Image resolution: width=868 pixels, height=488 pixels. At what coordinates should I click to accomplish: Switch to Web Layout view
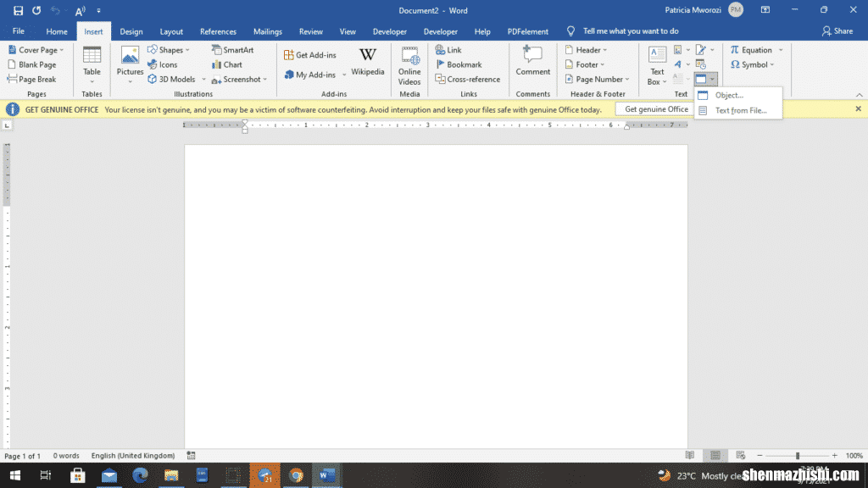pyautogui.click(x=740, y=455)
